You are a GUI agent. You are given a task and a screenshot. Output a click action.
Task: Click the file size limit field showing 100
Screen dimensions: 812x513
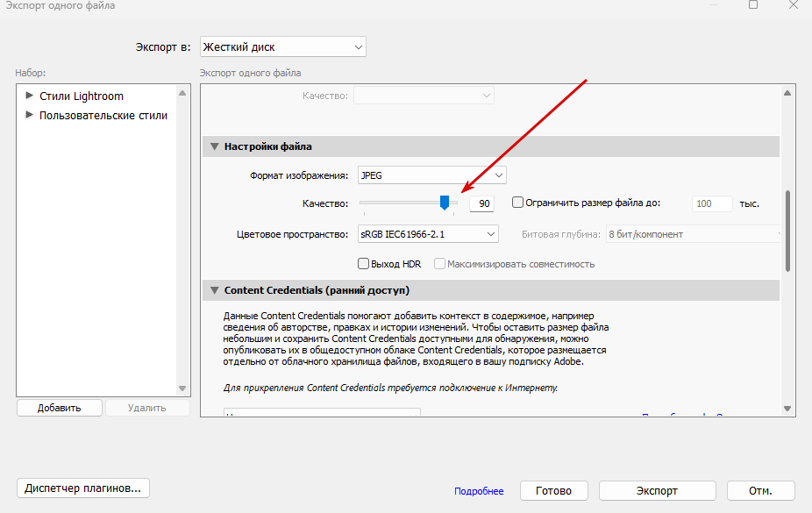pyautogui.click(x=712, y=203)
